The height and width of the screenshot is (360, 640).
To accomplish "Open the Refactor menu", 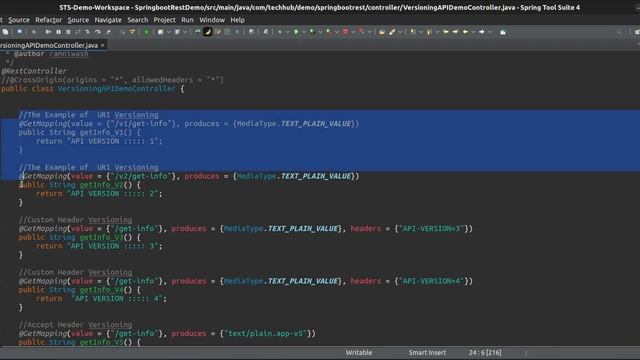I will coord(48,20).
